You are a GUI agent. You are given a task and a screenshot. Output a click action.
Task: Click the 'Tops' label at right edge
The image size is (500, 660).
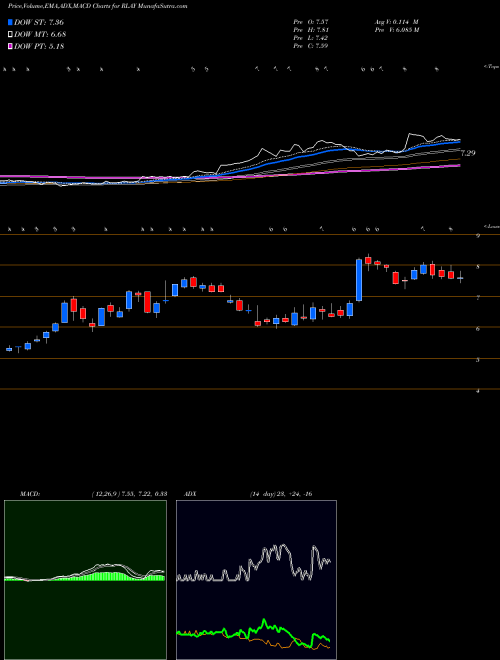click(492, 67)
